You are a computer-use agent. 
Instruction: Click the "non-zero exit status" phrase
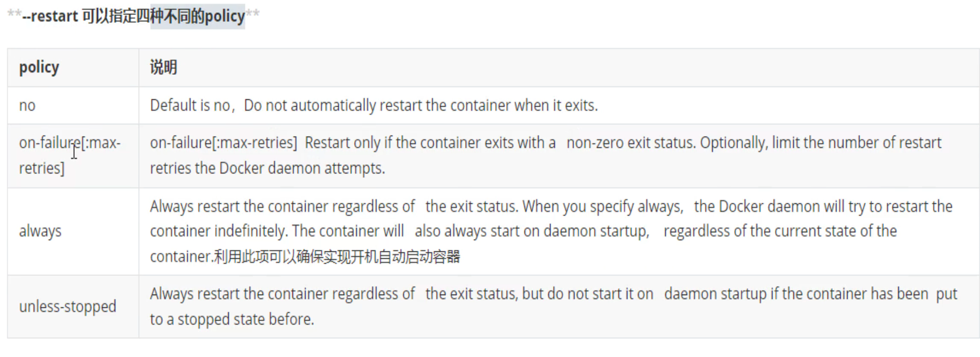click(631, 143)
